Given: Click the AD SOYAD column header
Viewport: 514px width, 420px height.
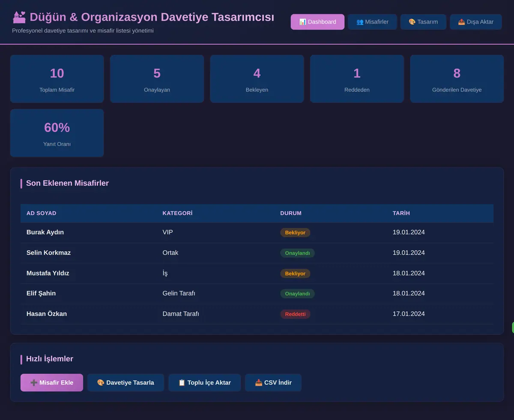Looking at the screenshot, I should coord(42,213).
